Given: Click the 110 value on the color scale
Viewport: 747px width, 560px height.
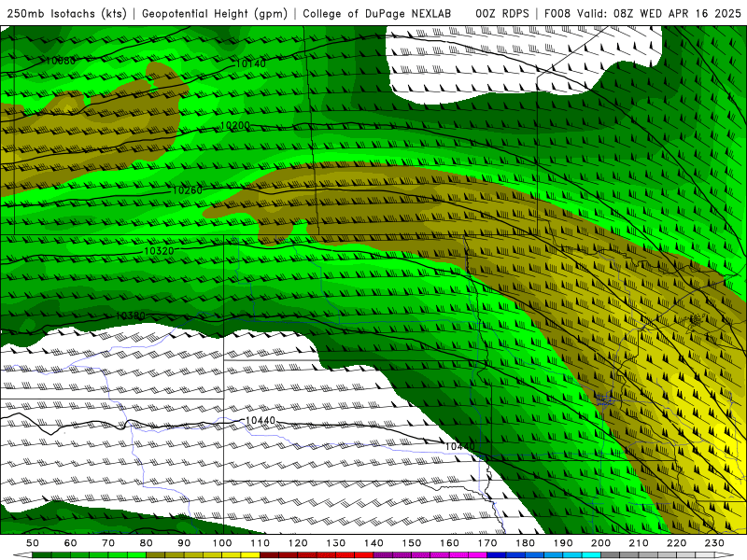Looking at the screenshot, I should tap(261, 543).
